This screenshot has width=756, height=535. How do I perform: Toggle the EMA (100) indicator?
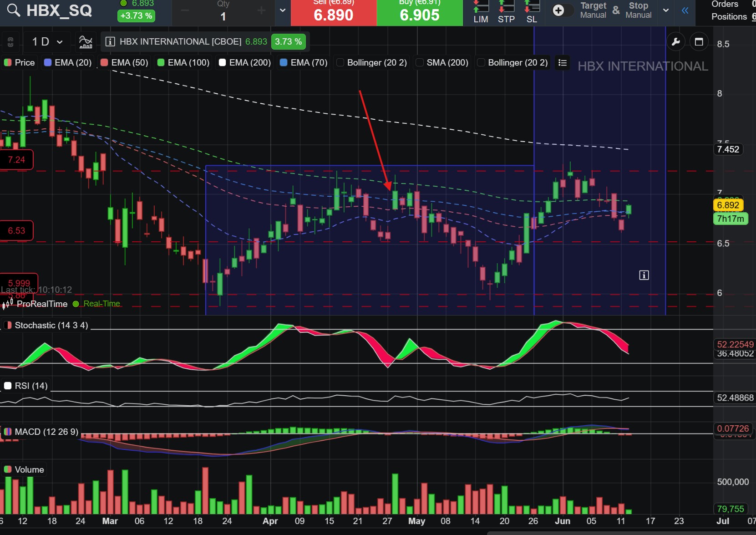coord(183,62)
